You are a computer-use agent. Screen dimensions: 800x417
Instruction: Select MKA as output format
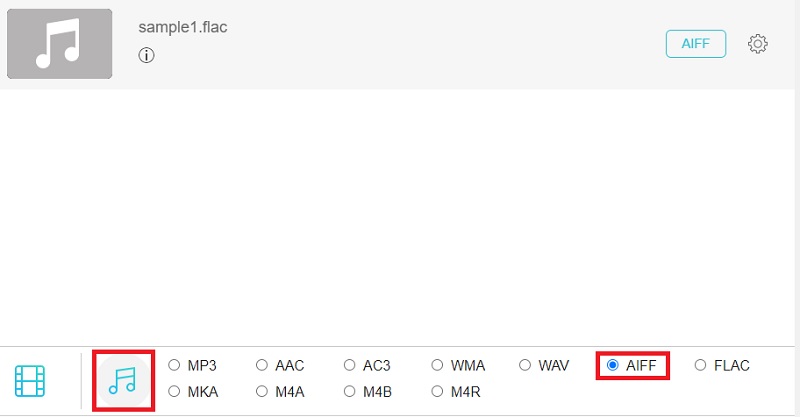[174, 391]
